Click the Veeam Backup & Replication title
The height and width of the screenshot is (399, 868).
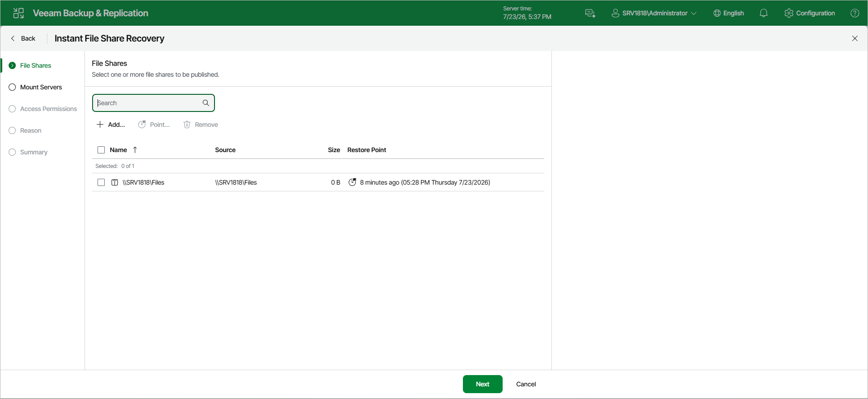(90, 13)
